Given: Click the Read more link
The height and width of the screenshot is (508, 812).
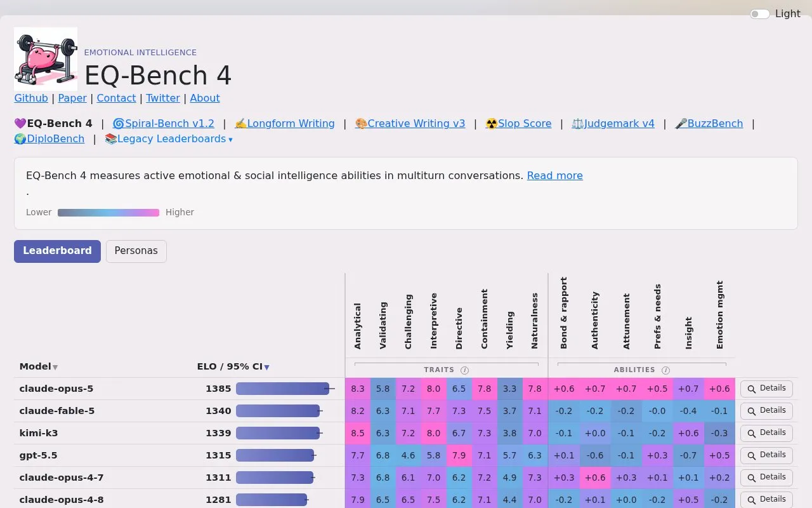Looking at the screenshot, I should tap(555, 176).
